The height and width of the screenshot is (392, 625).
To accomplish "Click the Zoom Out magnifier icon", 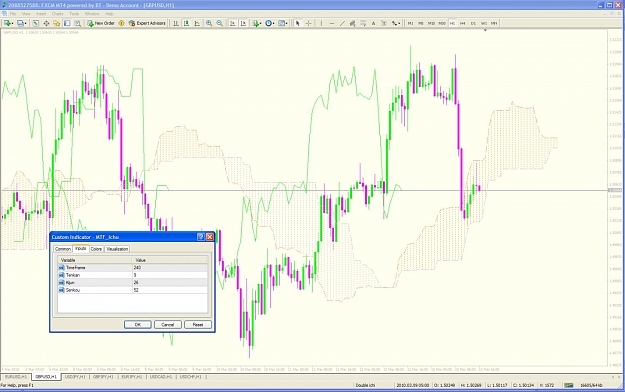I will pos(220,24).
